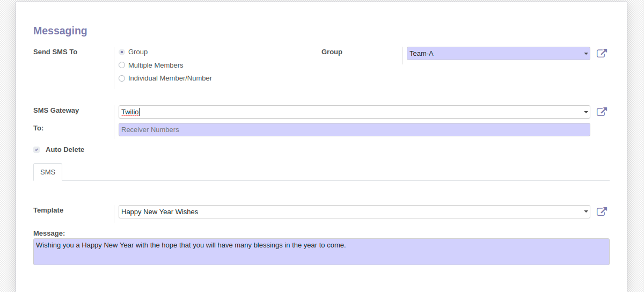Click the Happy New Year Wishes text

[160, 212]
